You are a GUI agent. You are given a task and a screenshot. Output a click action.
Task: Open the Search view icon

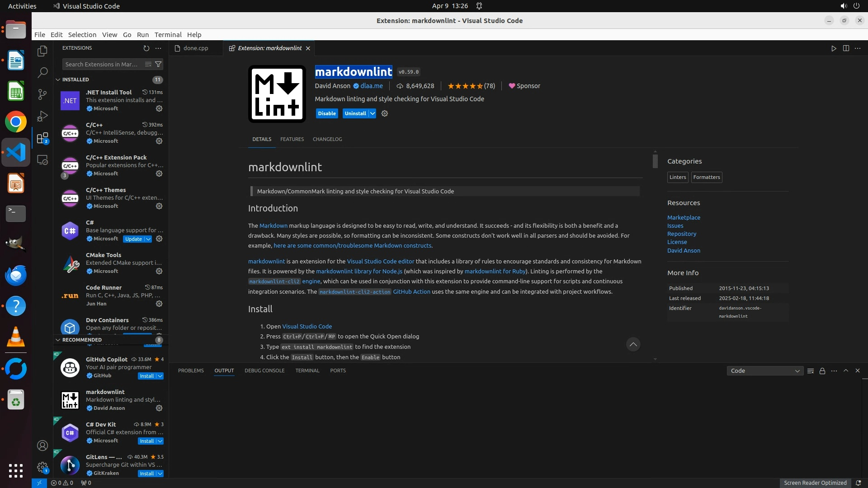42,72
